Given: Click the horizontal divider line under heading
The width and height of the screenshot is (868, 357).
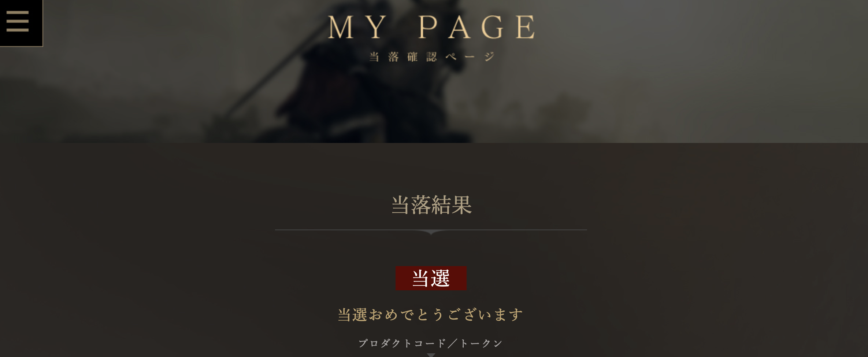Looking at the screenshot, I should (431, 230).
